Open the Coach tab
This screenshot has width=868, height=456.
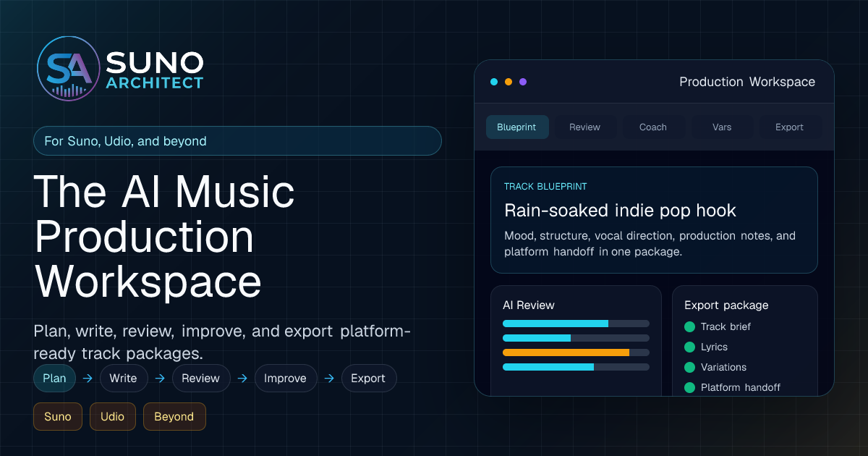point(652,127)
